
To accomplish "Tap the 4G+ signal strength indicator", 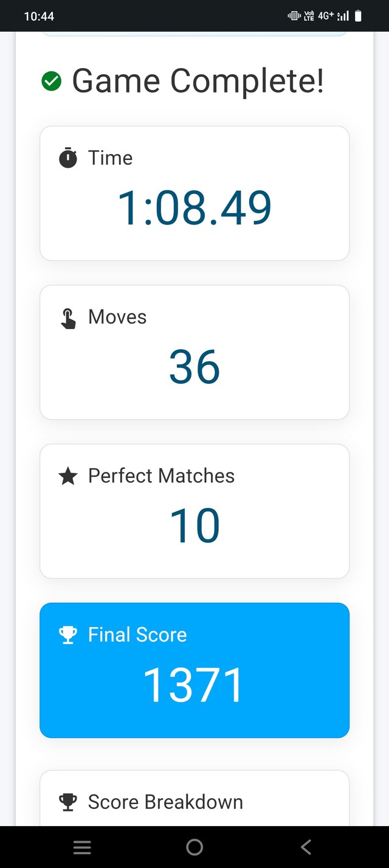I will [334, 16].
